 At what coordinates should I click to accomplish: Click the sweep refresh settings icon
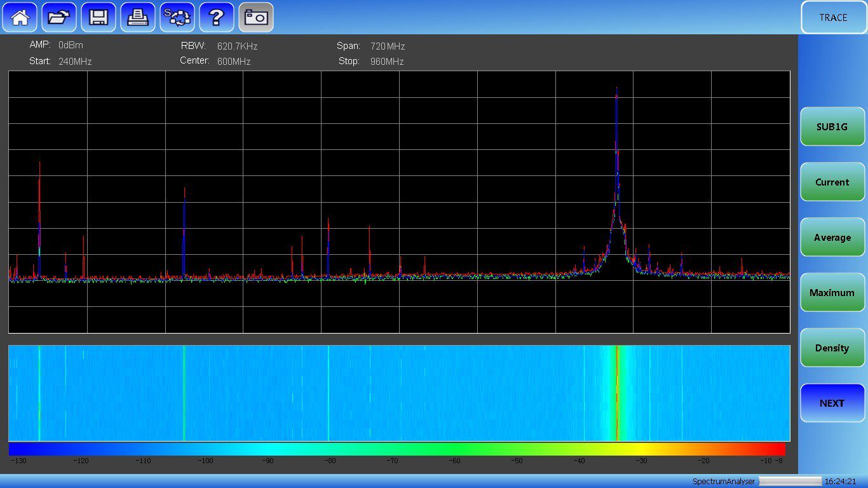[x=177, y=17]
